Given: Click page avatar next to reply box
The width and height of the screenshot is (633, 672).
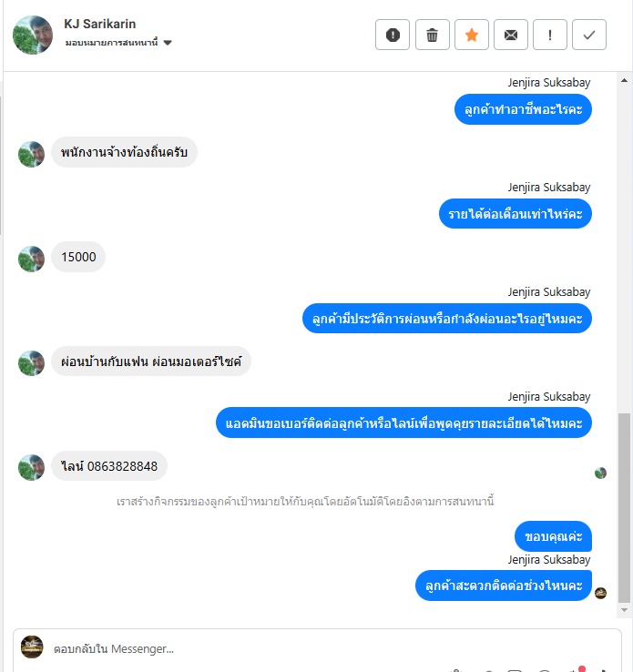Looking at the screenshot, I should (x=32, y=647).
